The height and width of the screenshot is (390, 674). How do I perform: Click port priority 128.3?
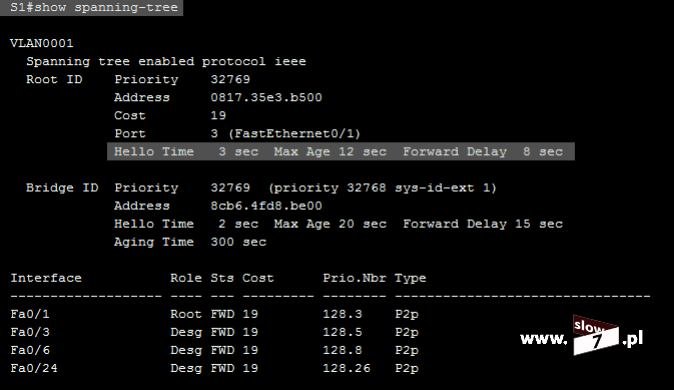tap(342, 314)
